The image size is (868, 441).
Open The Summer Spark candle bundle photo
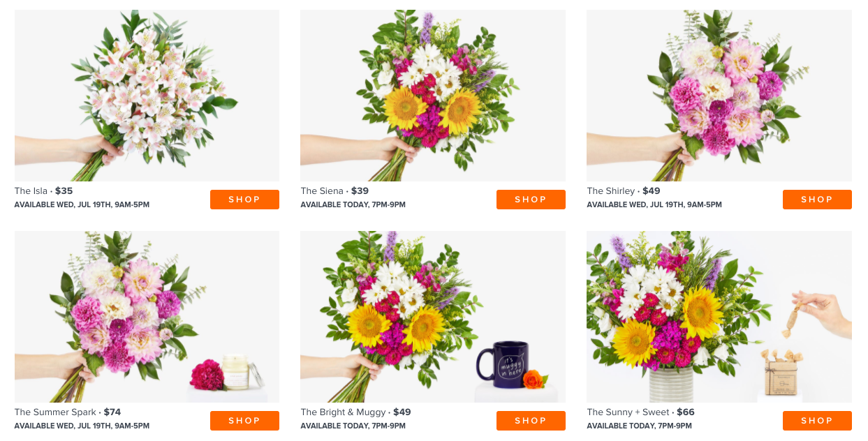147,317
